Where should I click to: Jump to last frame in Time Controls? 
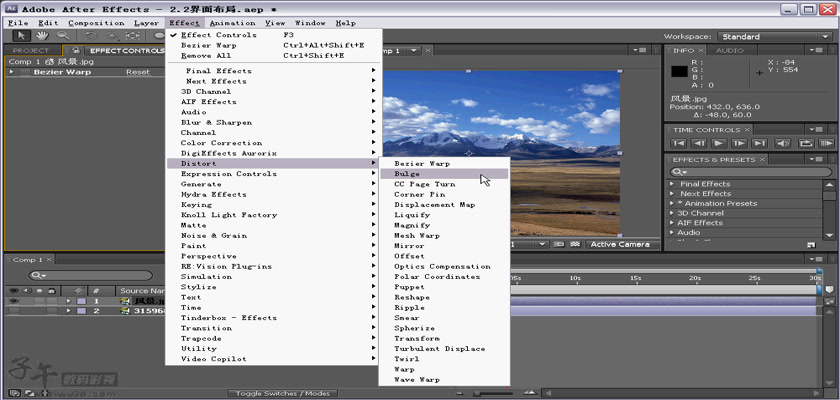[759, 144]
